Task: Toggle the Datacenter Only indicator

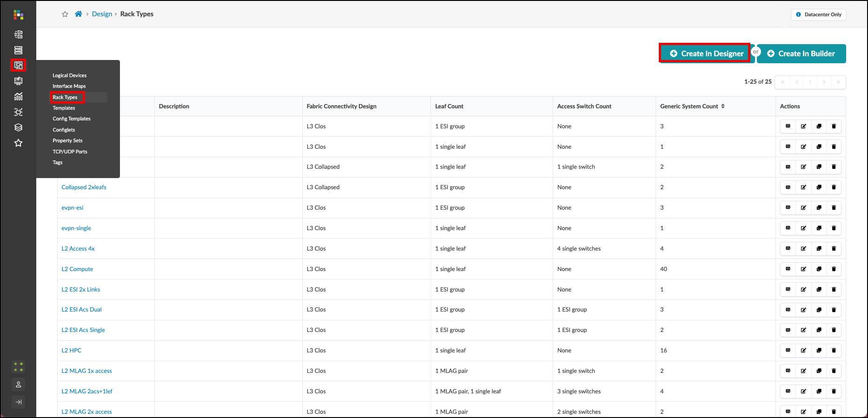Action: click(818, 14)
